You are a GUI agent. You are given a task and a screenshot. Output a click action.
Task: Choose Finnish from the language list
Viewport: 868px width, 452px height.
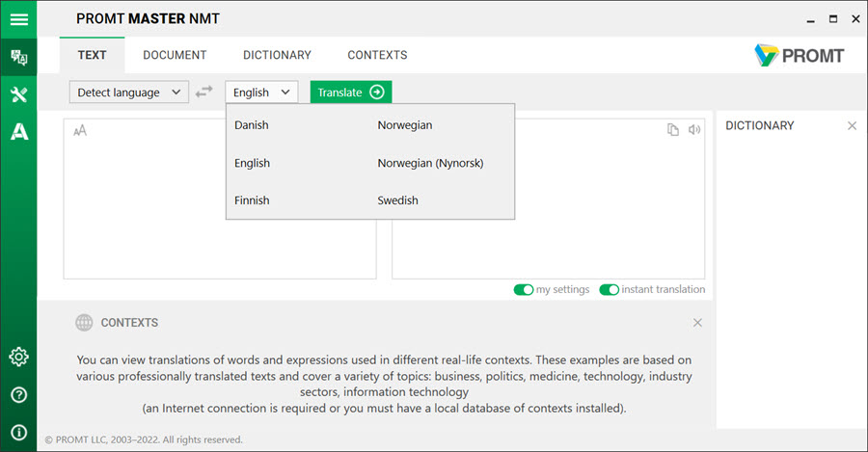click(252, 200)
